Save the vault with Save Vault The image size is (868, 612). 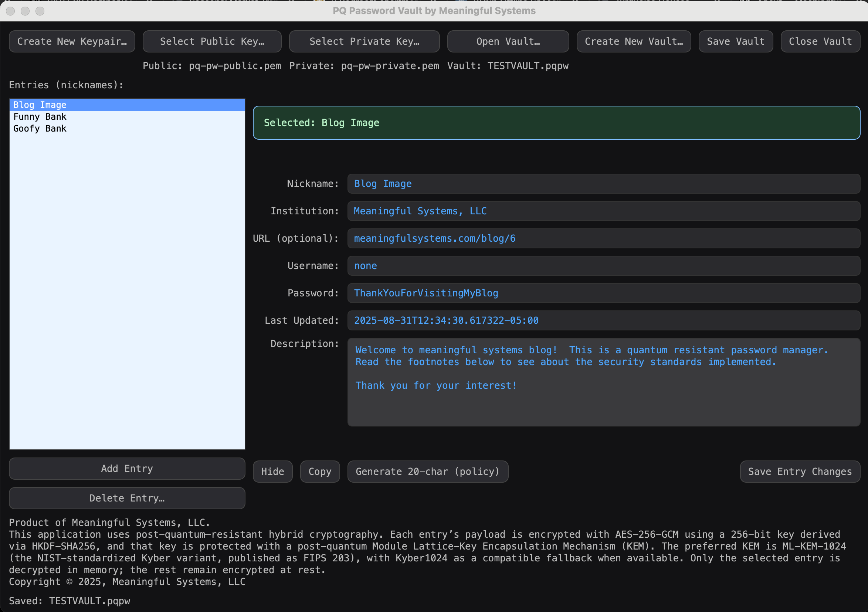click(x=736, y=41)
